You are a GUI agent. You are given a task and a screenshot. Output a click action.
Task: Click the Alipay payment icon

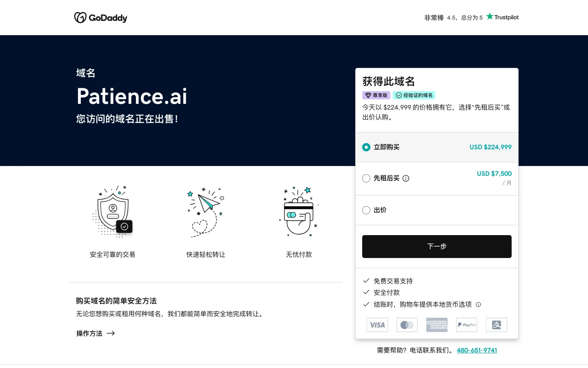pyautogui.click(x=497, y=325)
